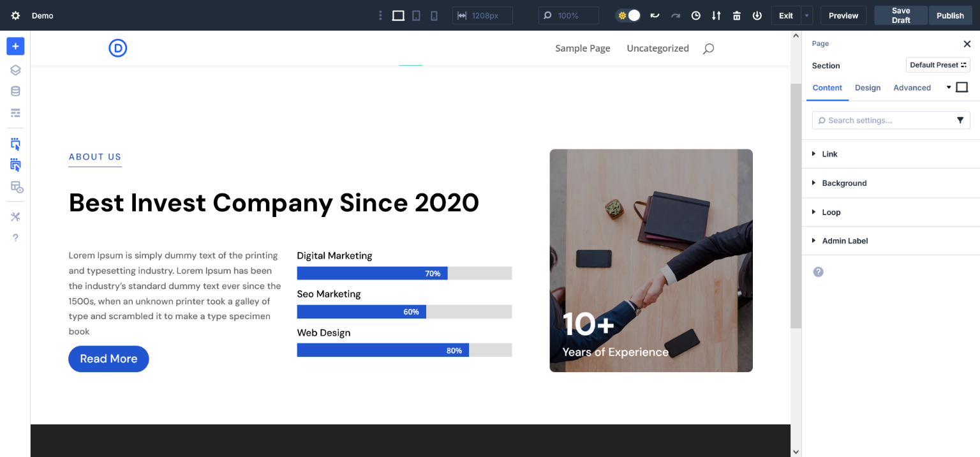Click the Digital Marketing label

(334, 256)
